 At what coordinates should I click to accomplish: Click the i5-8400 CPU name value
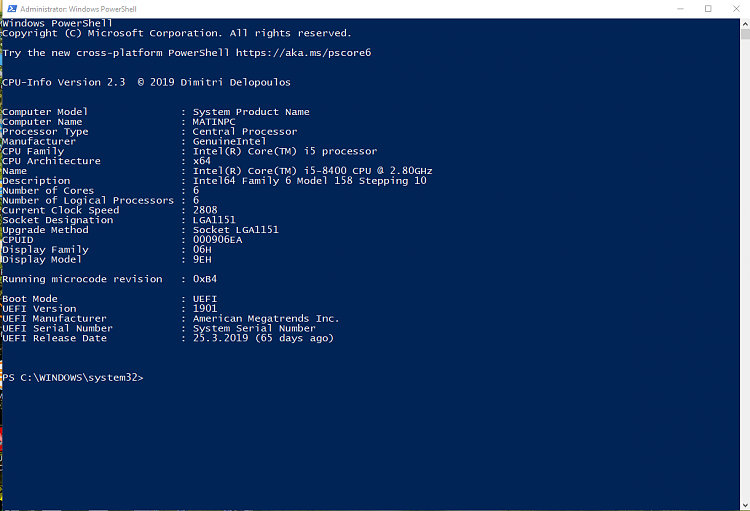(x=312, y=171)
